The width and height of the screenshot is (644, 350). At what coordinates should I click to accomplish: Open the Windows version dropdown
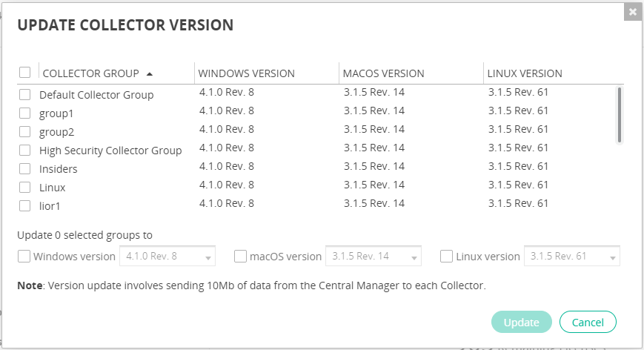[x=167, y=257]
